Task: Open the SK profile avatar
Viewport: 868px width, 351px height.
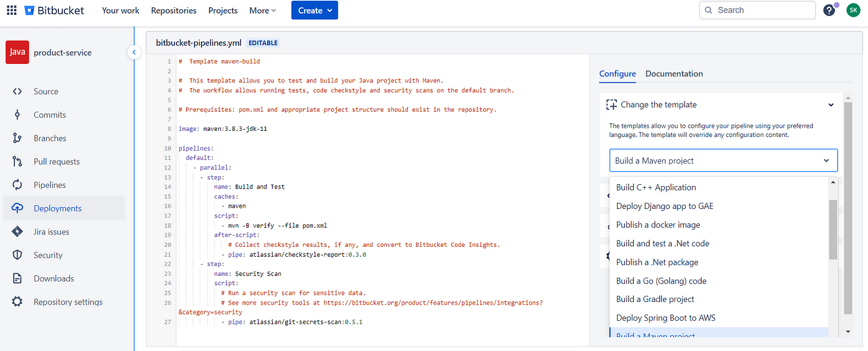Action: (854, 11)
